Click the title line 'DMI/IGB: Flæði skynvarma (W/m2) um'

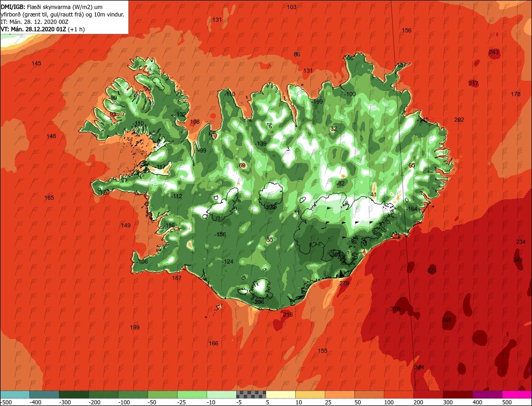[52, 7]
